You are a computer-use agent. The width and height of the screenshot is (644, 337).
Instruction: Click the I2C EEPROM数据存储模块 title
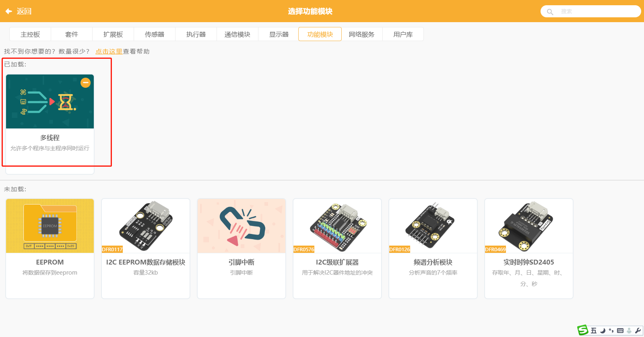(x=146, y=262)
